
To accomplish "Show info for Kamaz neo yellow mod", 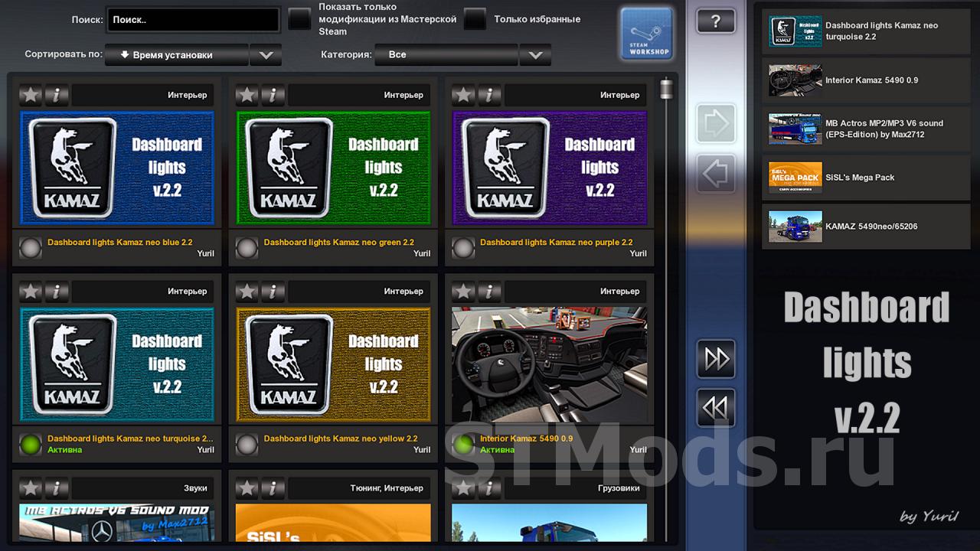I will 273,292.
